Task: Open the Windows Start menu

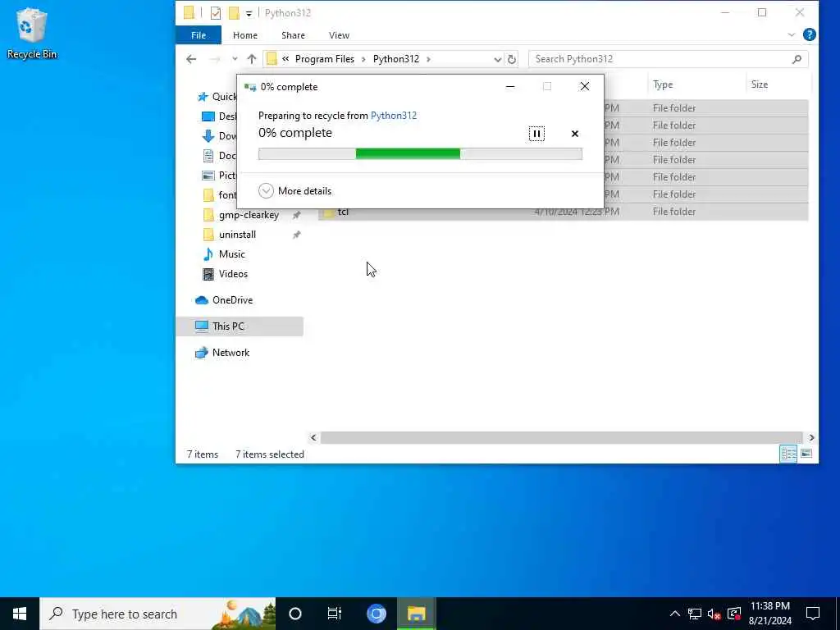Action: tap(20, 614)
